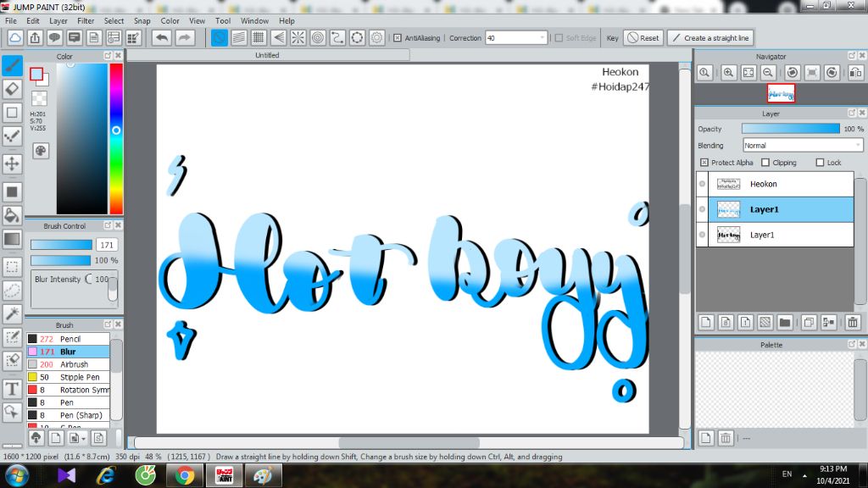Click Create a straight line button
The width and height of the screenshot is (868, 488).
point(711,37)
